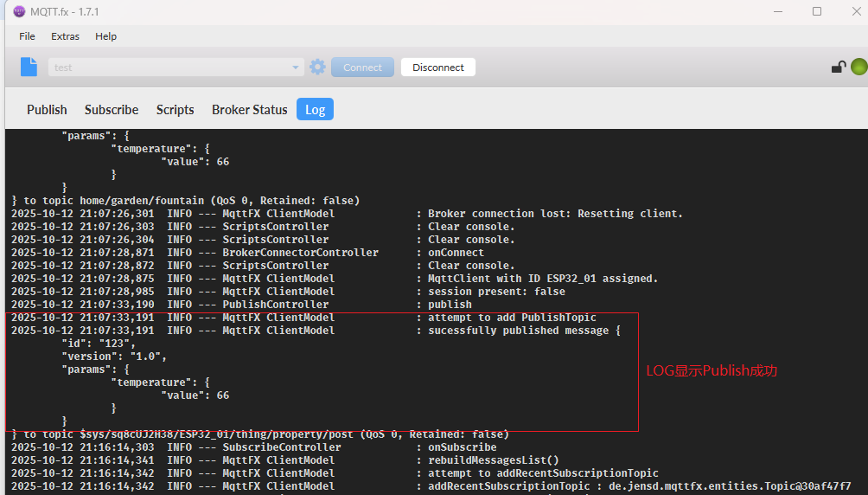
Task: Switch to the Scripts tab
Action: point(175,110)
